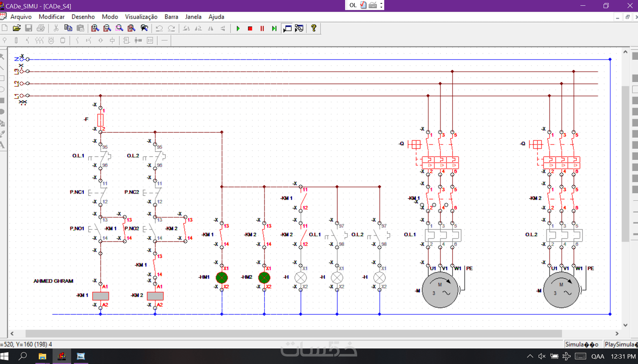
Task: Open the Visualização menu
Action: tap(141, 17)
